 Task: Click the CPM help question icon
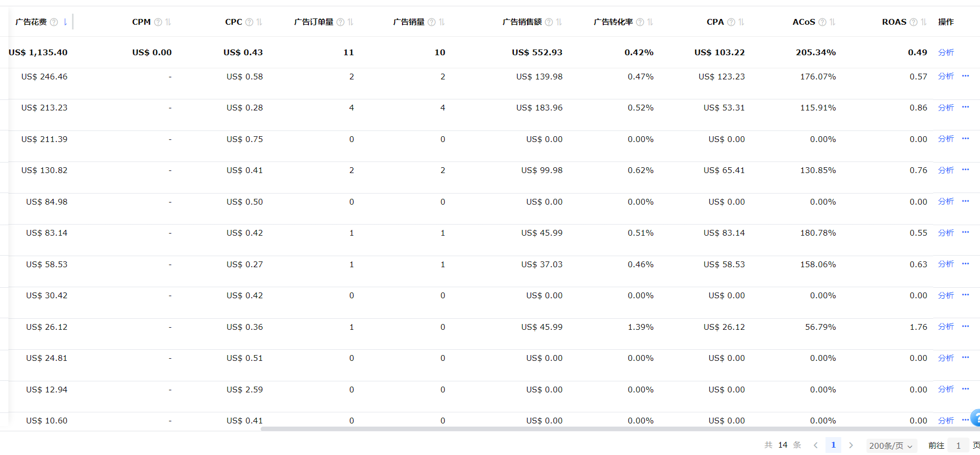[158, 22]
